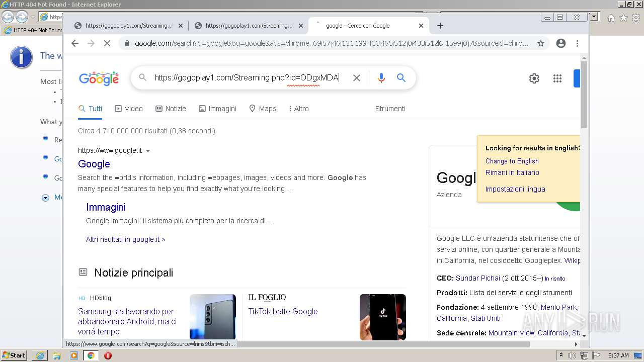Image resolution: width=644 pixels, height=362 pixels.
Task: Expand the Altro more-options menu
Action: coord(299,109)
